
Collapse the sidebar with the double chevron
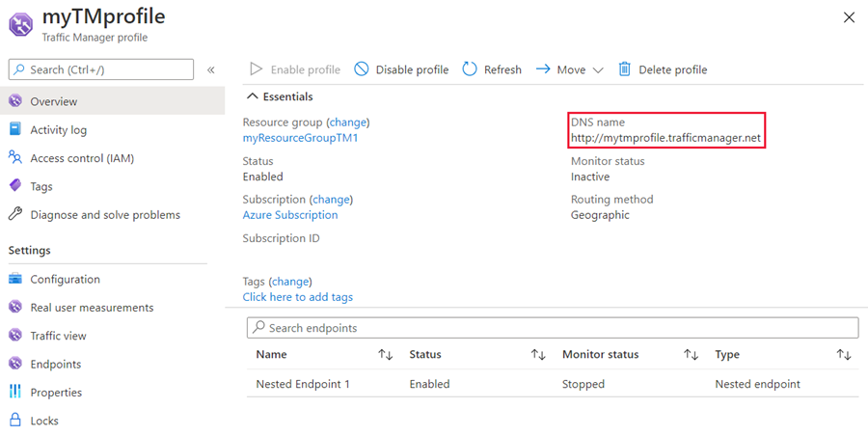click(211, 69)
